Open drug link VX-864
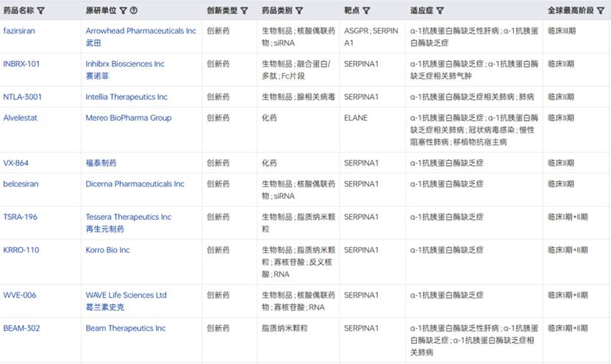Screen dimensions: 611x364 point(16,163)
